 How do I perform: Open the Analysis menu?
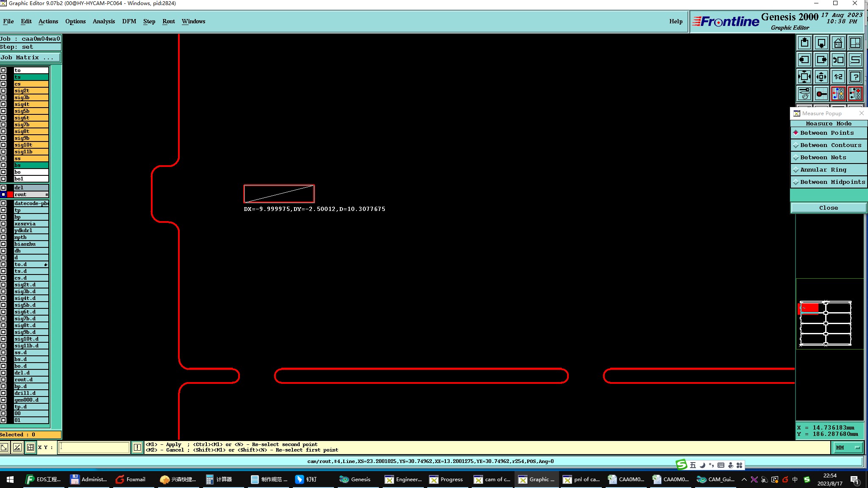tap(103, 21)
